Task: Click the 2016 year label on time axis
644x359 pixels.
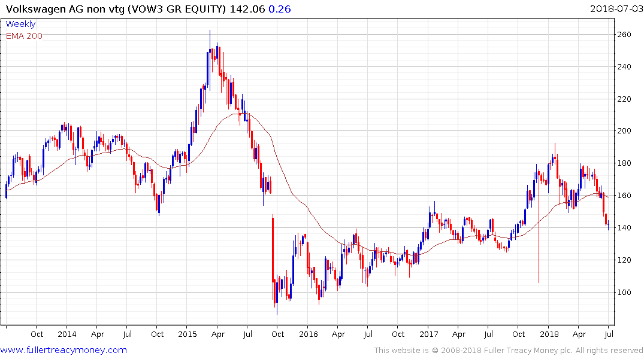Action: (309, 334)
